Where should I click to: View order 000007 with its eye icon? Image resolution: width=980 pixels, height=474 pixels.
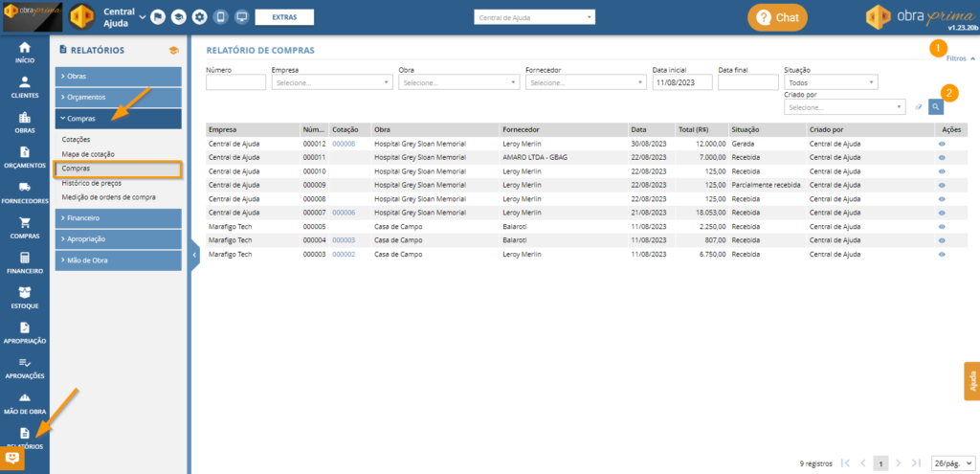click(x=942, y=213)
